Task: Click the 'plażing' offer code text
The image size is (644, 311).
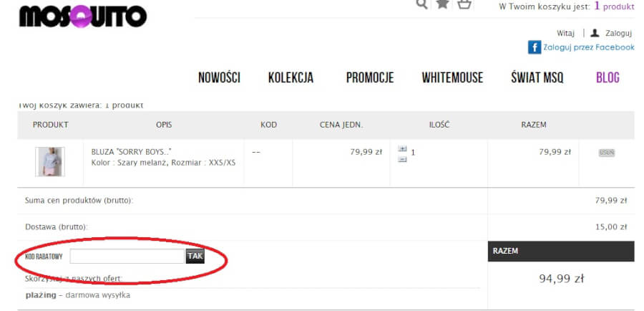Action: [x=41, y=295]
